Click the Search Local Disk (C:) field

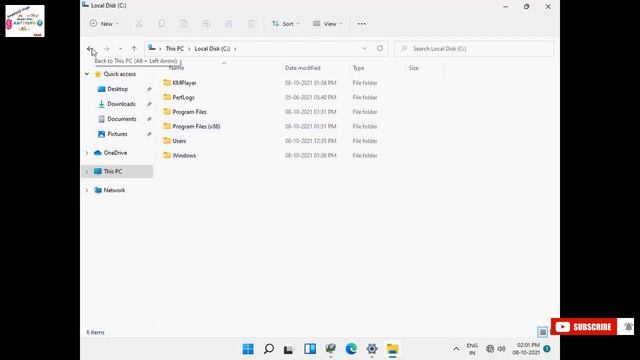(x=474, y=49)
